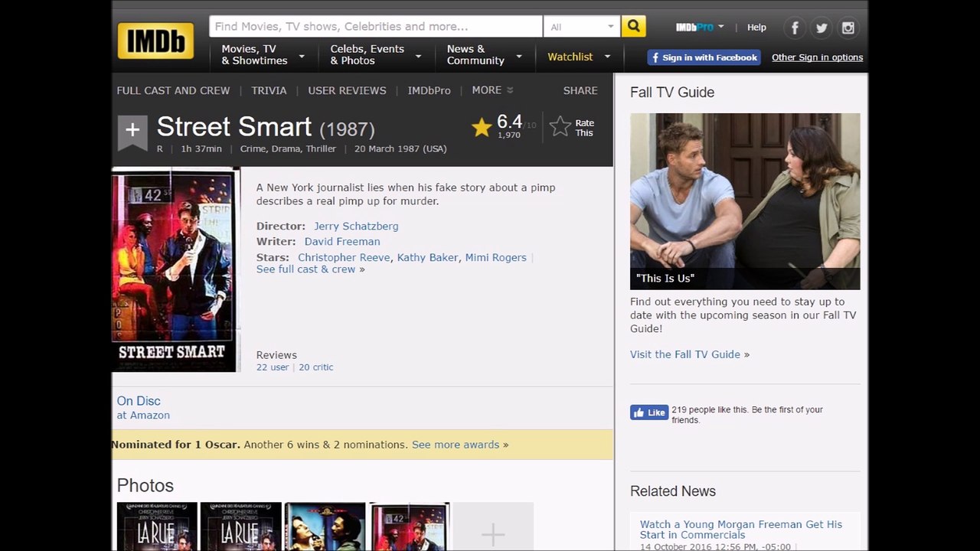Visit the Fall TV Guide

[x=685, y=354]
